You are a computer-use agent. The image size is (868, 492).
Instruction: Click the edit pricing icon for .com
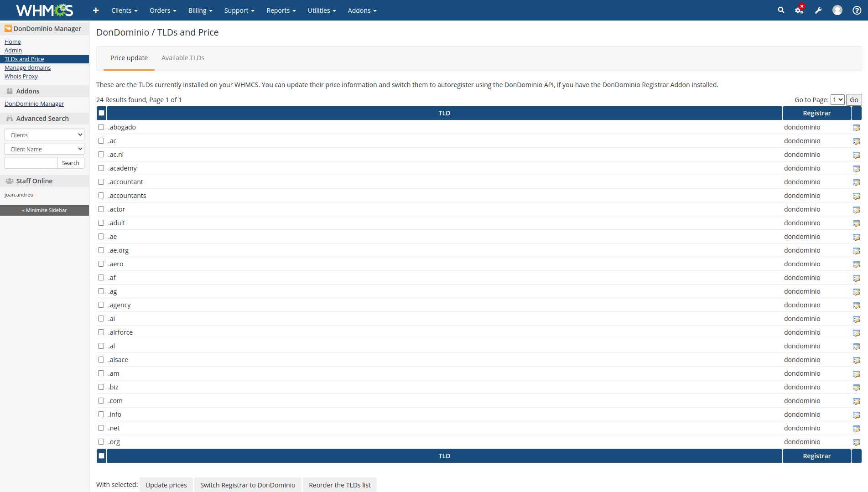tap(856, 401)
